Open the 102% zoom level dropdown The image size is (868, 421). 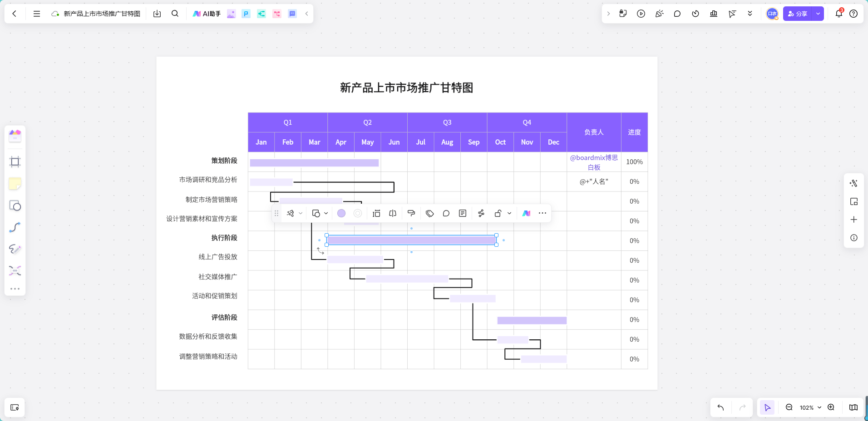coord(810,407)
